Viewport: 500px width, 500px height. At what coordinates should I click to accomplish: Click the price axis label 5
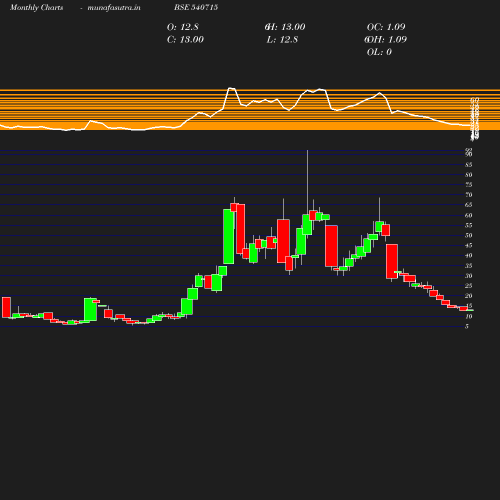coord(467,326)
